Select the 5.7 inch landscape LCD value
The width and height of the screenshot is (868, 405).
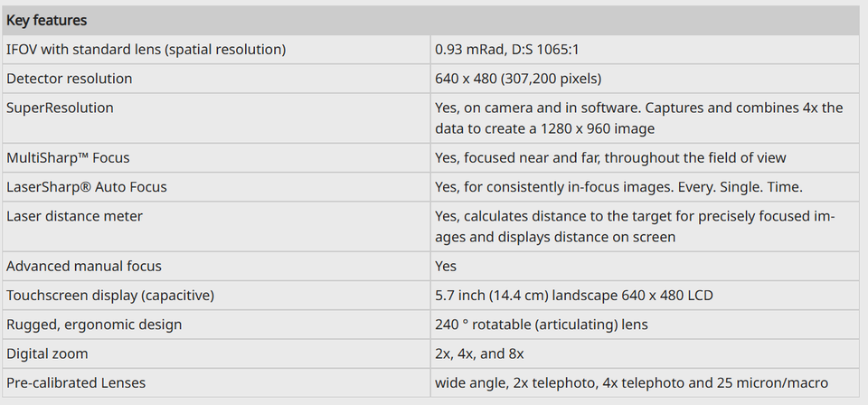coord(574,296)
